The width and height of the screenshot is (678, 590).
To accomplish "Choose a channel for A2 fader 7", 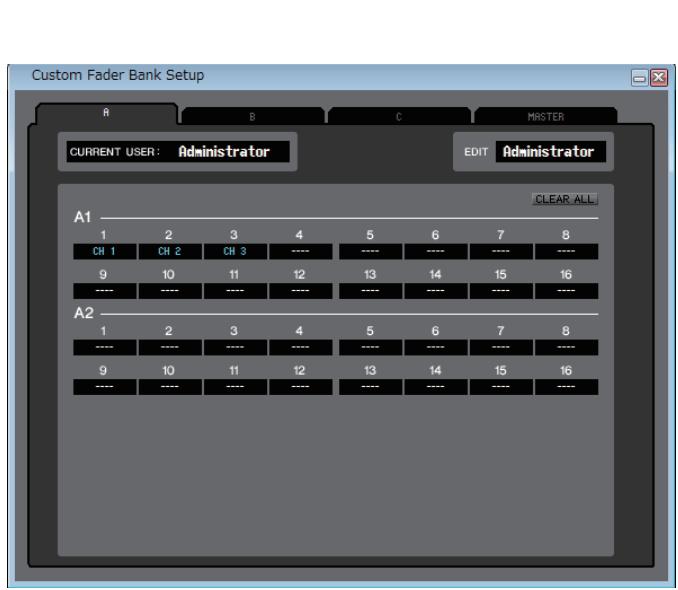I will (x=501, y=347).
